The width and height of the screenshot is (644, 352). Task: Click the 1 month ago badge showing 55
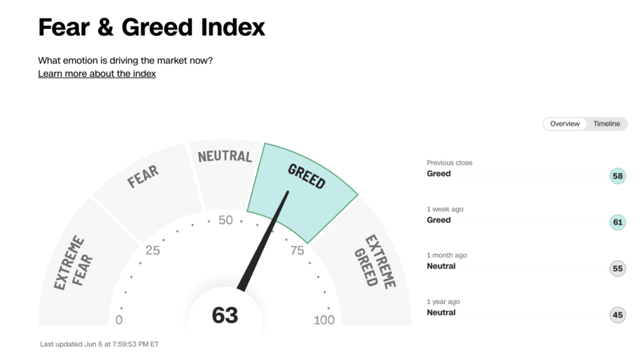pos(618,269)
